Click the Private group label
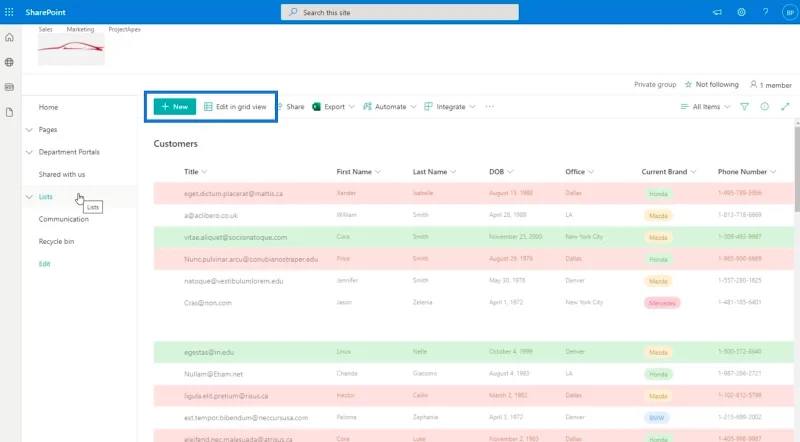Viewport: 800px width, 442px height. (x=655, y=85)
